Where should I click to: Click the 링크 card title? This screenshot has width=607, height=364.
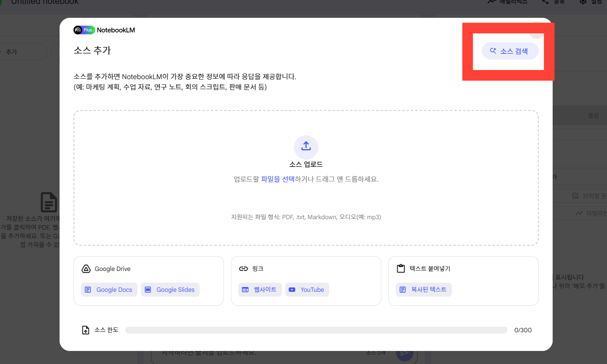(x=258, y=269)
